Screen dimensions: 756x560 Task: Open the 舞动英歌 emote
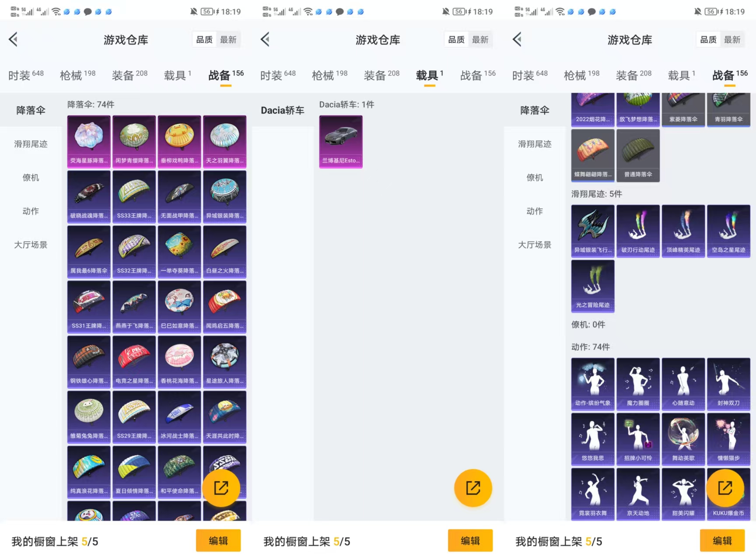(683, 439)
